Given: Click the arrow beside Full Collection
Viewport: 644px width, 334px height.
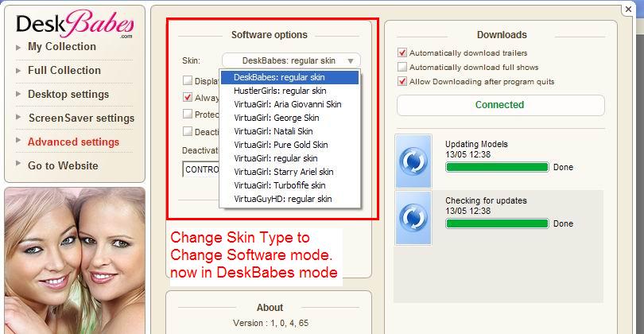Looking at the screenshot, I should [18, 71].
